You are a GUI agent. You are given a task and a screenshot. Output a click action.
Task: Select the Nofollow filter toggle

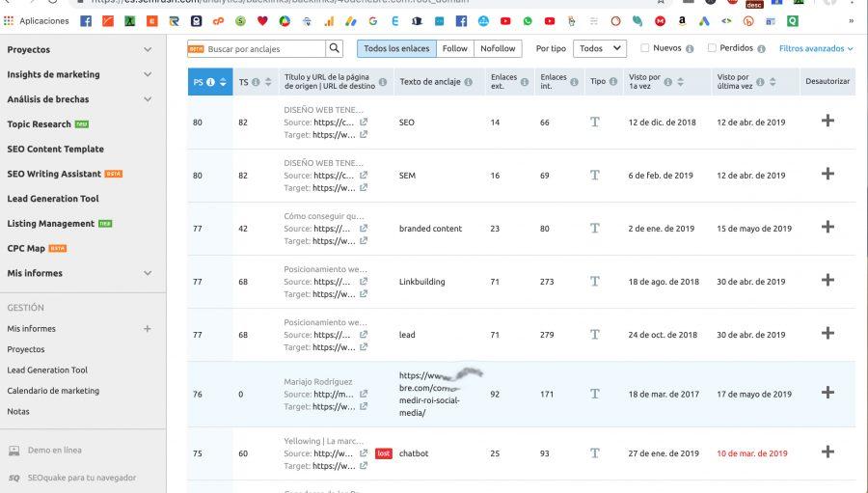pos(498,48)
